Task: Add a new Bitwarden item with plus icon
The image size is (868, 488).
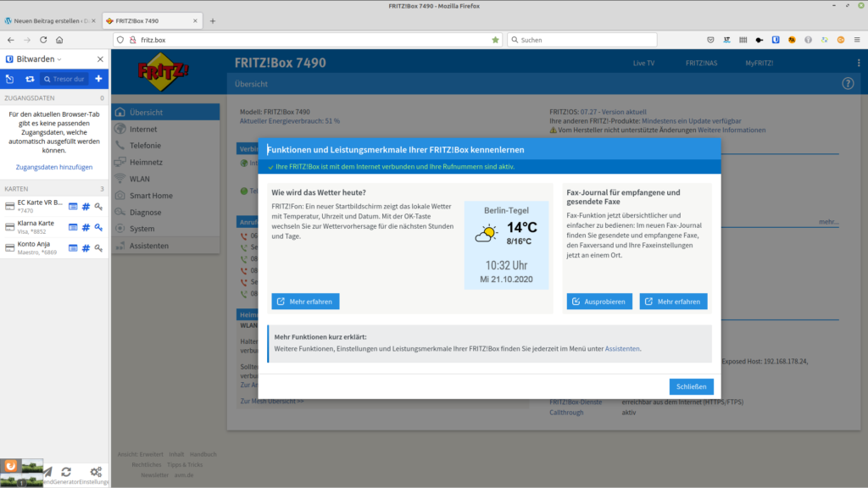Action: (98, 79)
